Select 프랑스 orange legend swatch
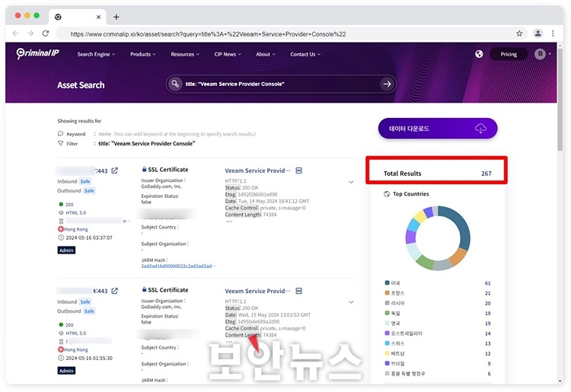Viewport: 571px width, 392px height. (387, 293)
